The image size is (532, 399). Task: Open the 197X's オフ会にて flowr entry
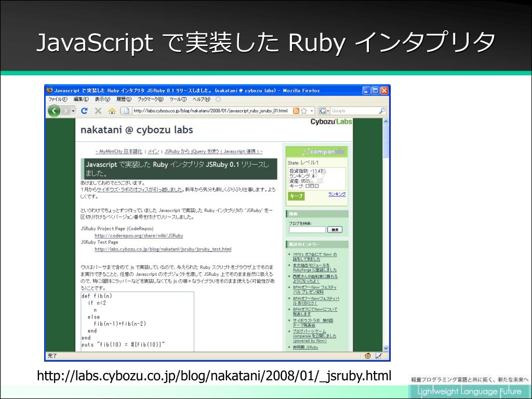point(315,257)
